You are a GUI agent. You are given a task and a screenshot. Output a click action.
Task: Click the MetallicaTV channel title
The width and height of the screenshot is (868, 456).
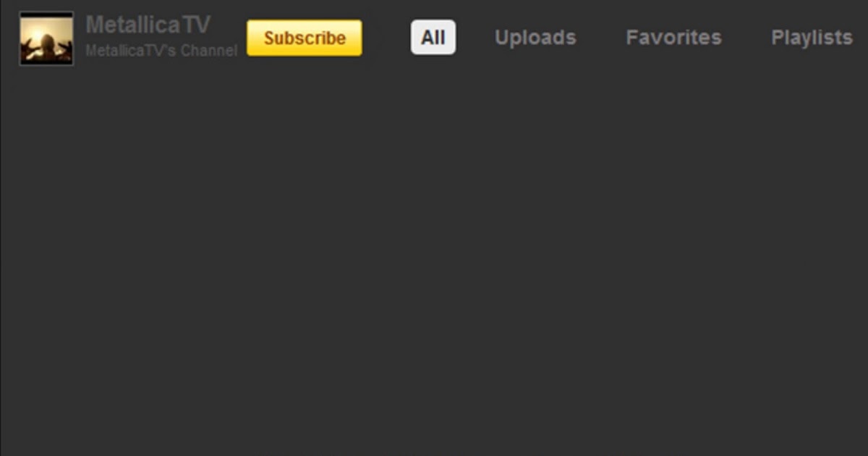[148, 25]
